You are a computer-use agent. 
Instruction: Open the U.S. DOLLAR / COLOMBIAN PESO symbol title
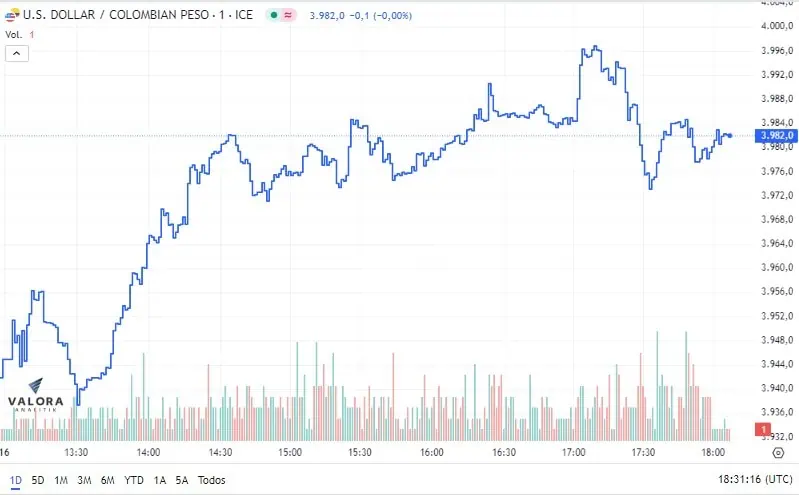pos(138,15)
